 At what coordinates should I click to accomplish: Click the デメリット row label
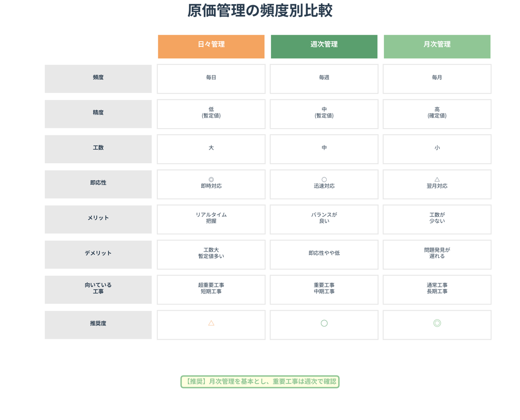click(98, 255)
